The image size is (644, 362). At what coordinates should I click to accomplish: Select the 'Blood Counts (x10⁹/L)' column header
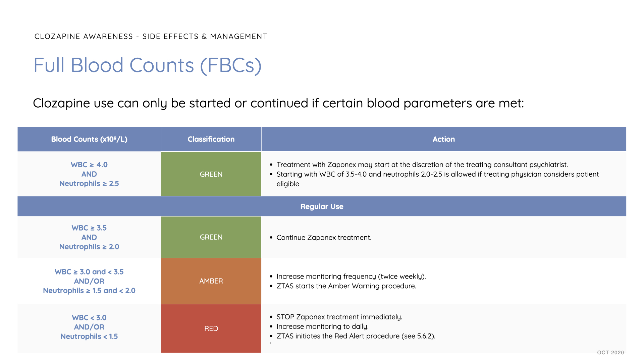click(89, 139)
